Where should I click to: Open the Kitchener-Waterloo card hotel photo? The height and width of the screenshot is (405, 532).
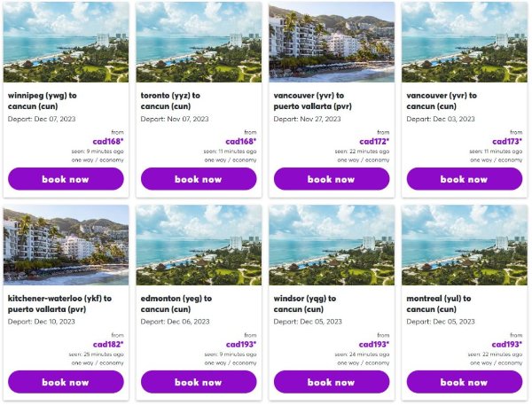coord(66,245)
